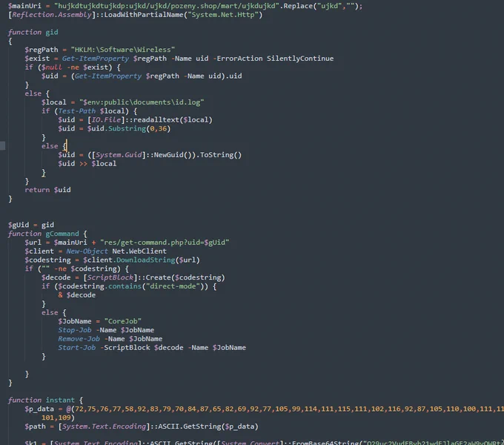
Task: Click the first number 72 in the byte array
Action: pyautogui.click(x=79, y=409)
